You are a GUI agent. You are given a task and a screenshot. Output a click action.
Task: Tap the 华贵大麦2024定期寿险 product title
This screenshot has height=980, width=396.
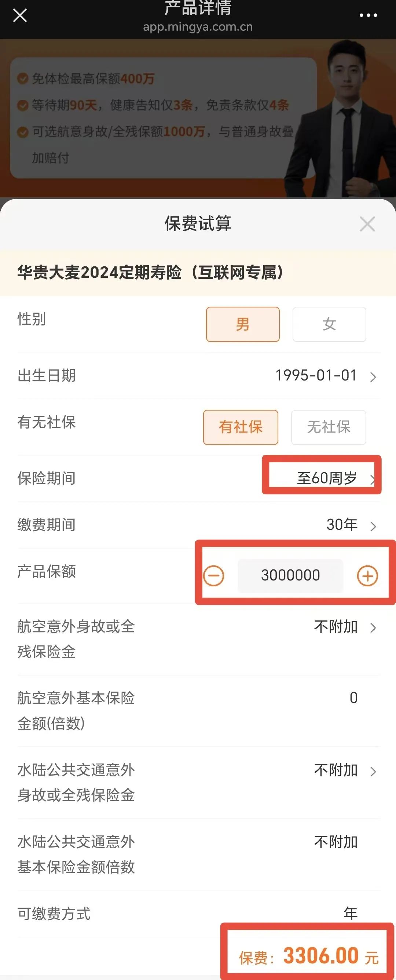point(150,272)
